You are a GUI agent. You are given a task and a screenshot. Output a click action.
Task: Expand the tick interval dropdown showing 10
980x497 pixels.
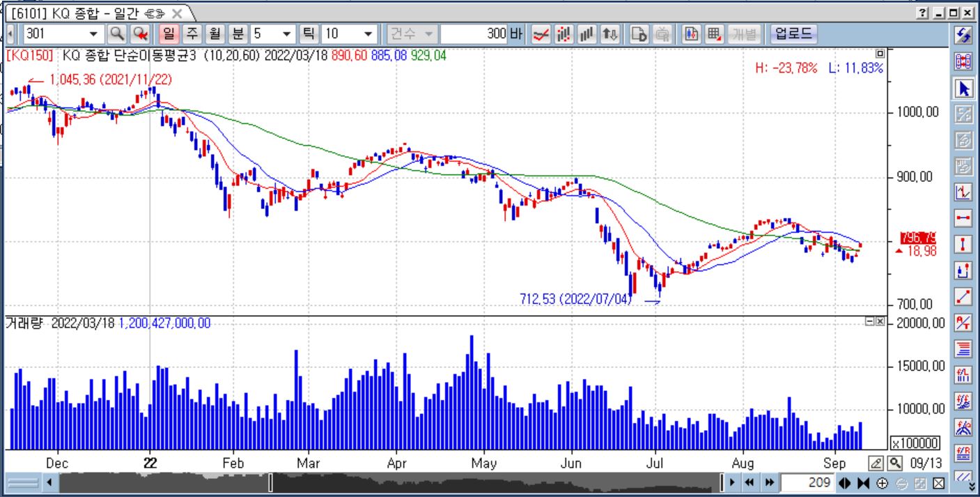click(x=368, y=33)
